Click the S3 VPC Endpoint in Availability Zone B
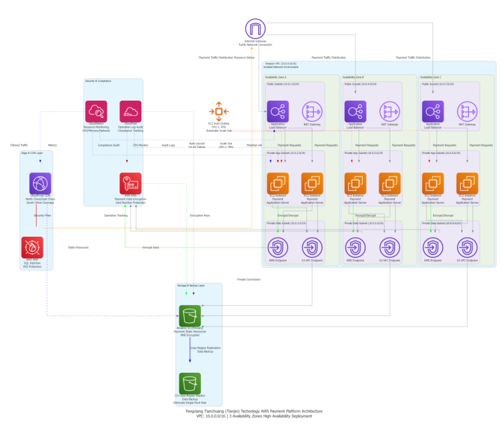The height and width of the screenshot is (426, 504). (390, 247)
